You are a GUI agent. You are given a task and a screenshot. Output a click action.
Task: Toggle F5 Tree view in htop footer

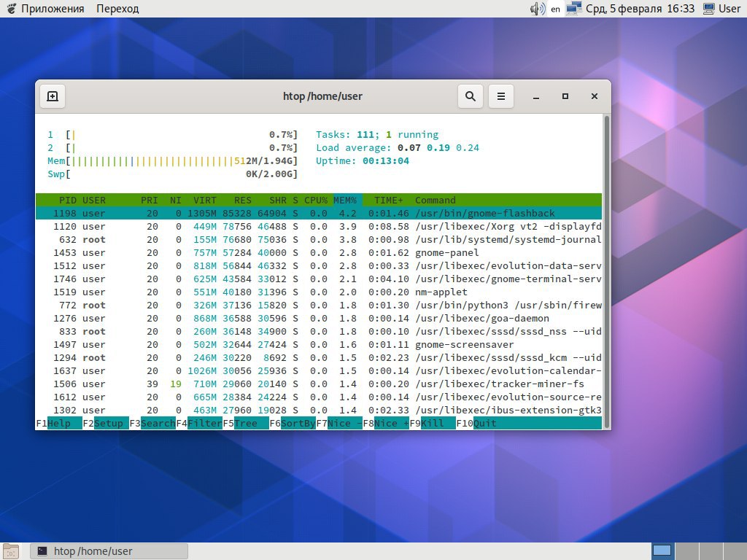pyautogui.click(x=246, y=424)
